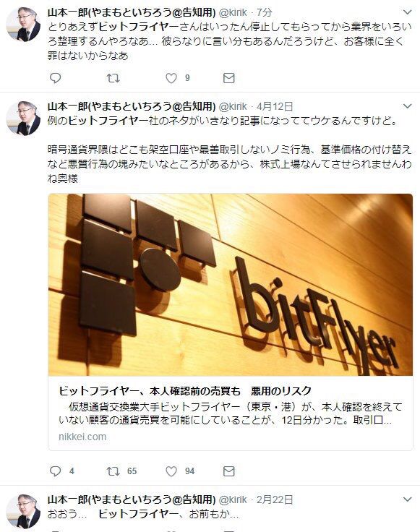Image resolution: width=420 pixels, height=532 pixels.
Task: Open profile avatar on the 2月22日 tweet
Action: pos(23,511)
